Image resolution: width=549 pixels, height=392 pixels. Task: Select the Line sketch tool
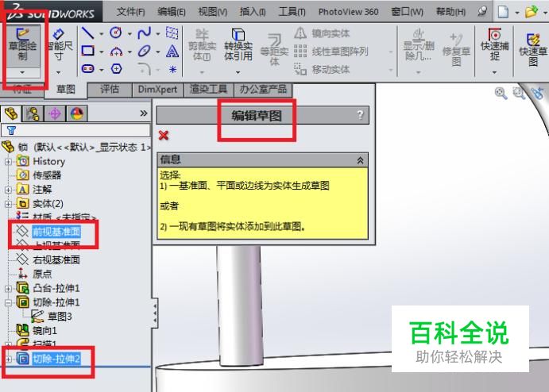click(x=87, y=33)
